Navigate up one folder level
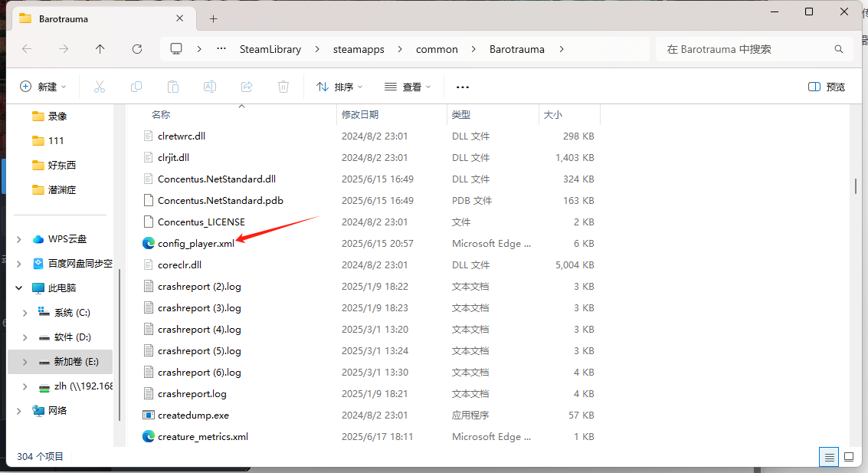Viewport: 868px width, 473px height. pos(100,49)
